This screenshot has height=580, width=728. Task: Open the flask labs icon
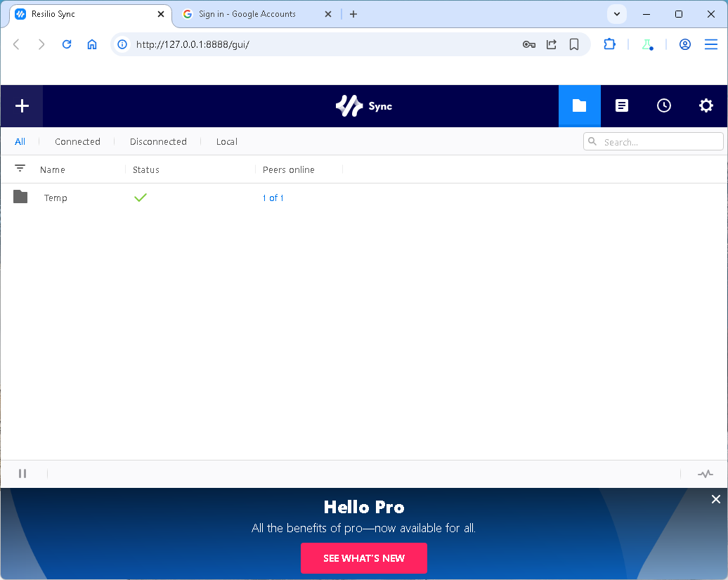click(x=647, y=44)
